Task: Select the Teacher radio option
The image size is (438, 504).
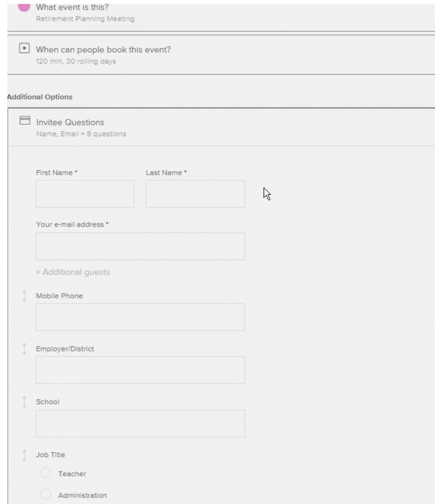Action: (x=46, y=473)
